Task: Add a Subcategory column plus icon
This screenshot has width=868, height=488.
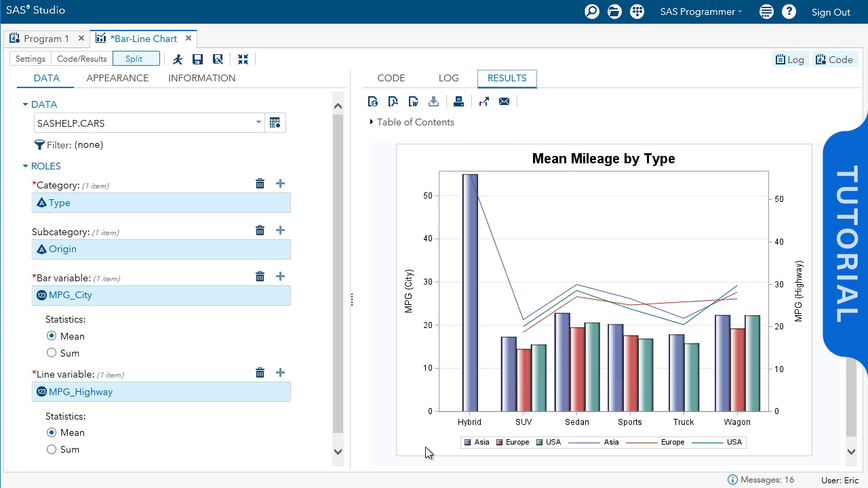Action: pyautogui.click(x=280, y=230)
